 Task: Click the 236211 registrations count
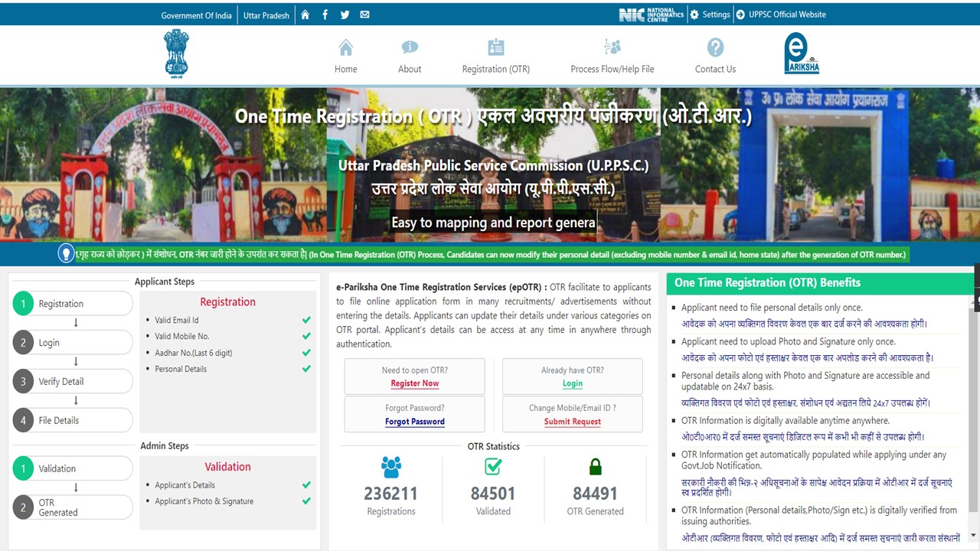(x=391, y=494)
